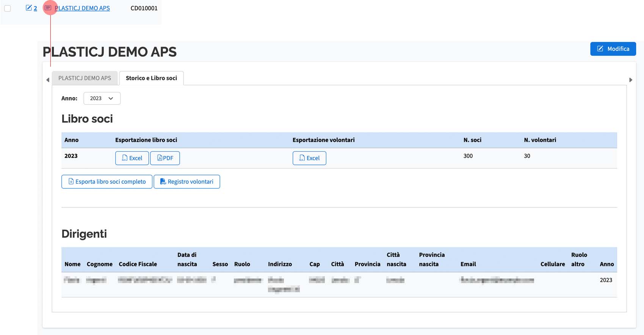Click the Codice Fiscale column header
Image resolution: width=644 pixels, height=335 pixels.
coord(138,264)
